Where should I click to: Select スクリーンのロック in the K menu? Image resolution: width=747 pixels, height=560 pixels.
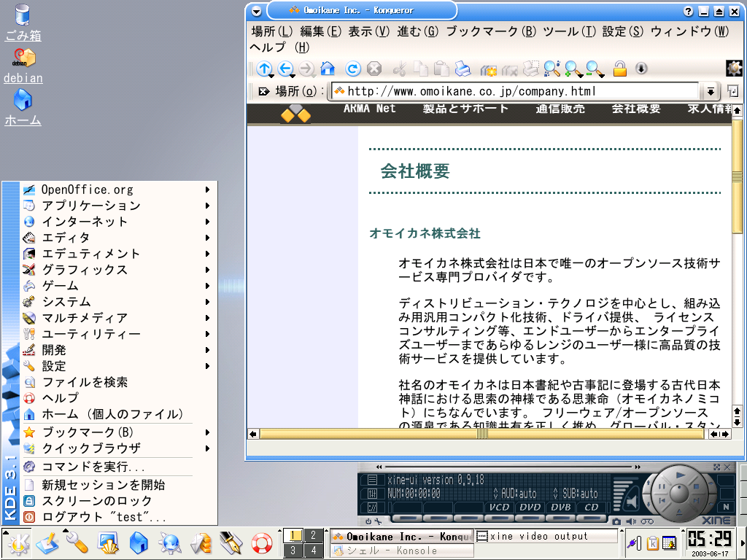pyautogui.click(x=119, y=501)
